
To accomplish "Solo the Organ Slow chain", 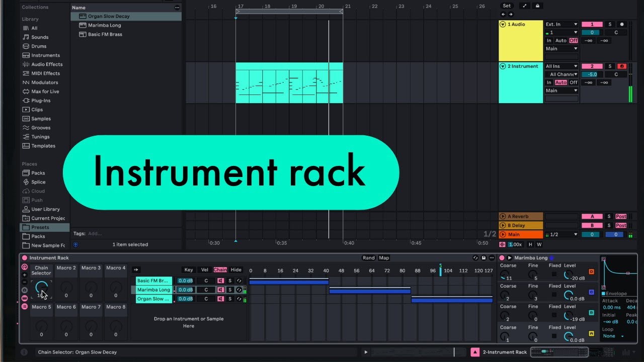I will 230,299.
